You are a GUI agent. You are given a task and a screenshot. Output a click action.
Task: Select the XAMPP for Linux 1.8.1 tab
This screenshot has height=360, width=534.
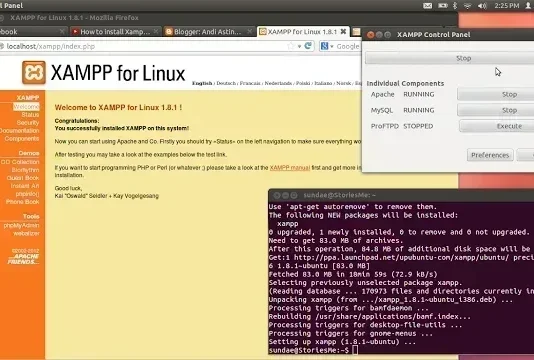click(302, 32)
